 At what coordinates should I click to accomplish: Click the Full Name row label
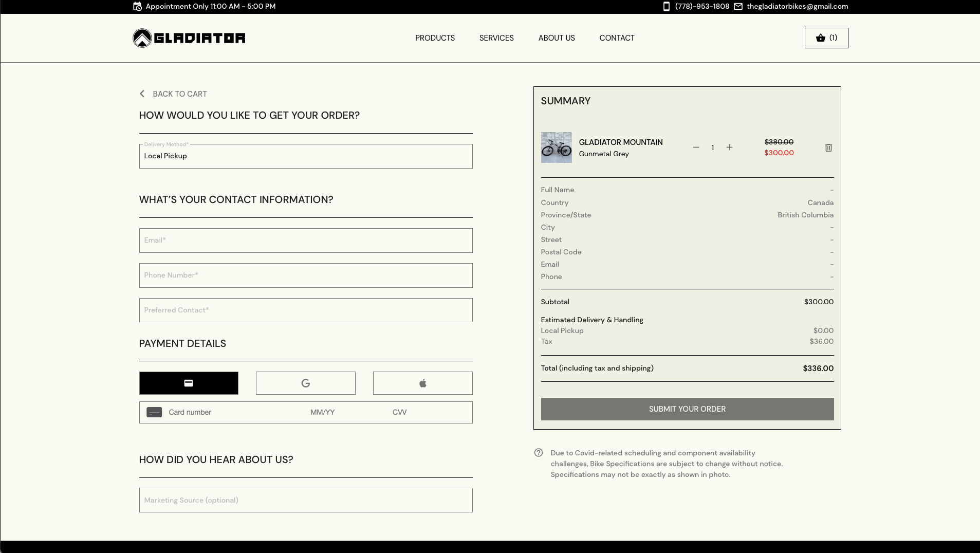pyautogui.click(x=558, y=190)
